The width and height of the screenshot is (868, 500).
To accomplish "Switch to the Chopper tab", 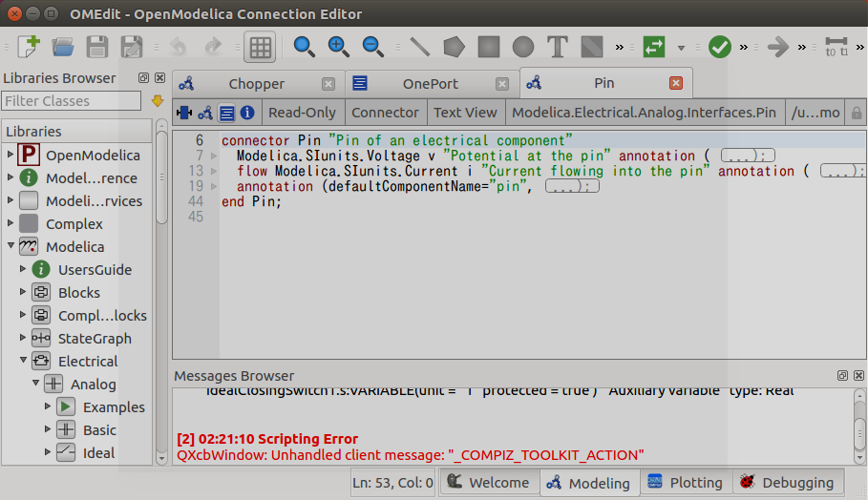I will [x=256, y=84].
